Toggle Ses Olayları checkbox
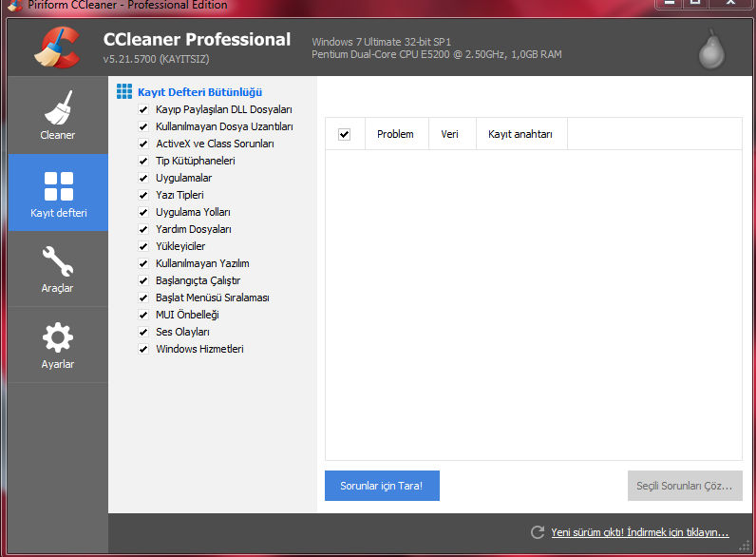 click(x=143, y=332)
